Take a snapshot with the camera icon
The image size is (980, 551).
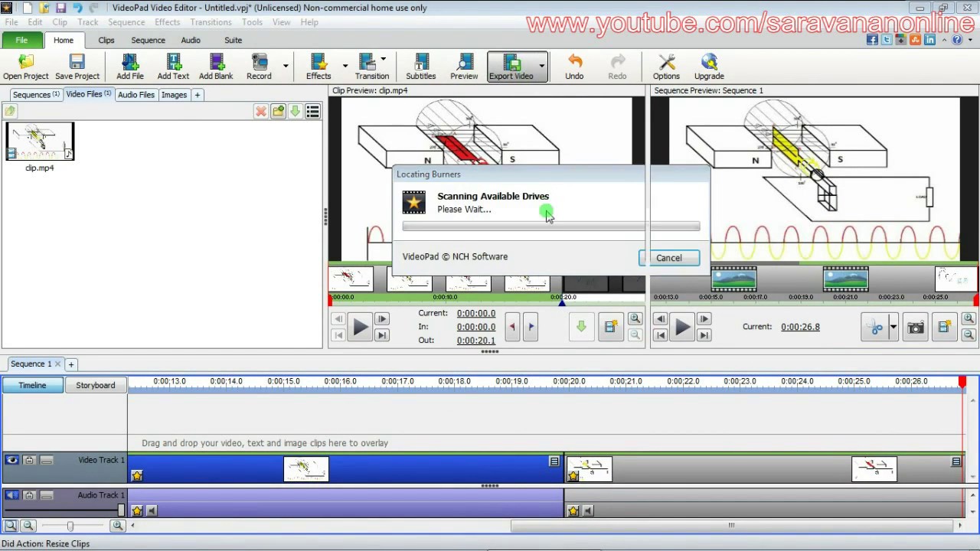click(x=915, y=328)
